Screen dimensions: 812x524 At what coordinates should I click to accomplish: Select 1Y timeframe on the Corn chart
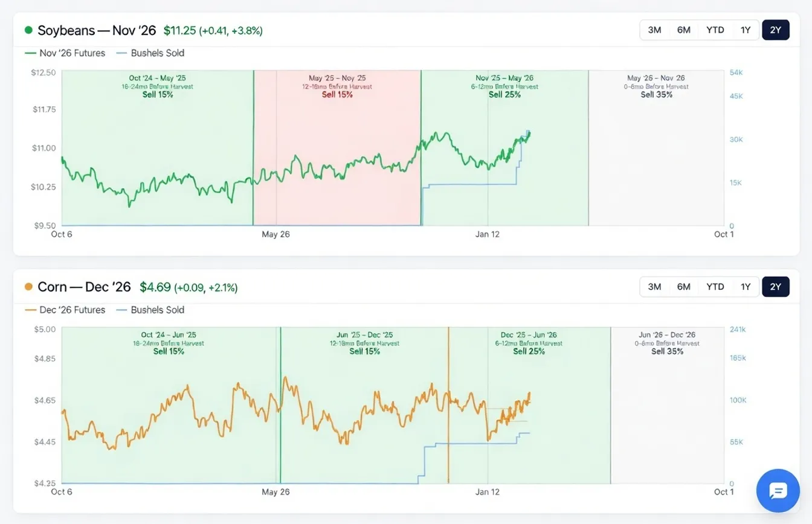click(x=745, y=287)
